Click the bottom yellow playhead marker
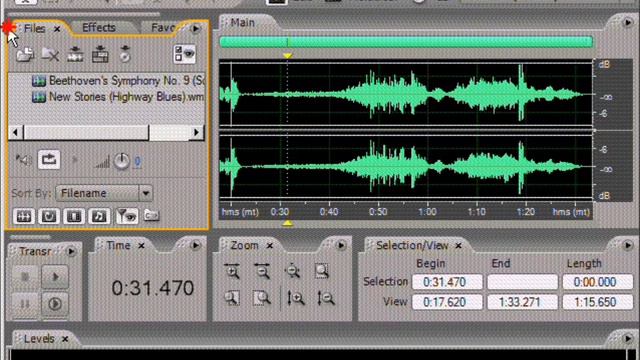Image resolution: width=640 pixels, height=360 pixels. pyautogui.click(x=287, y=223)
